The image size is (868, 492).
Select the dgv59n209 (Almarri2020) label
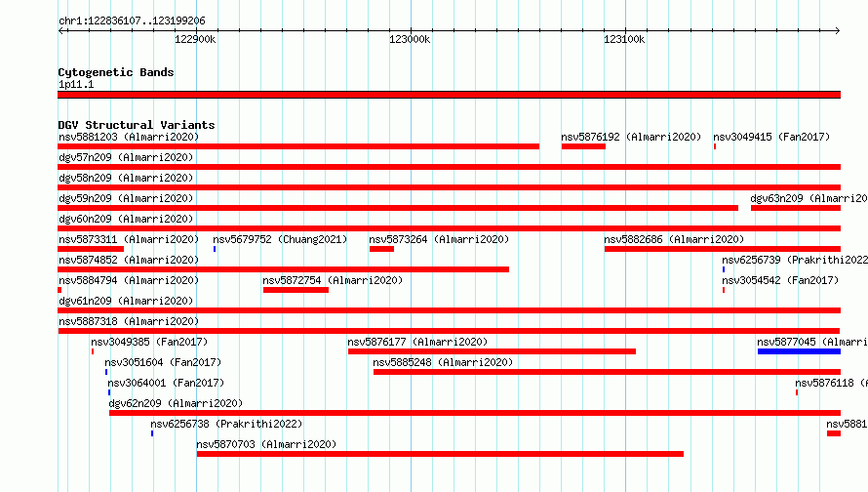click(126, 198)
